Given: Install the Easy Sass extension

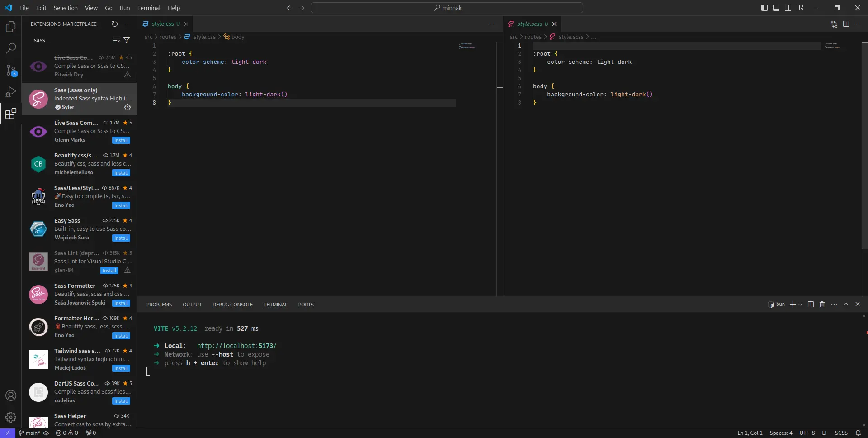Looking at the screenshot, I should coord(121,238).
